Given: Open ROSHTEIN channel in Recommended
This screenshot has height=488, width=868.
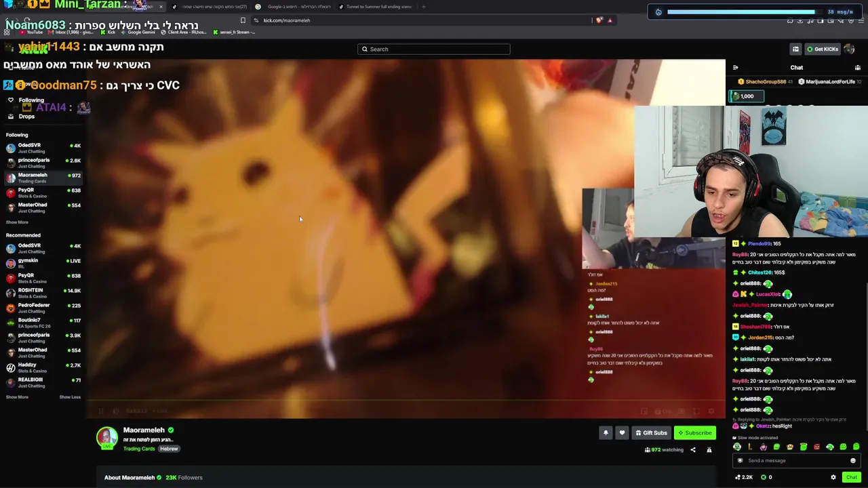Looking at the screenshot, I should (x=43, y=293).
